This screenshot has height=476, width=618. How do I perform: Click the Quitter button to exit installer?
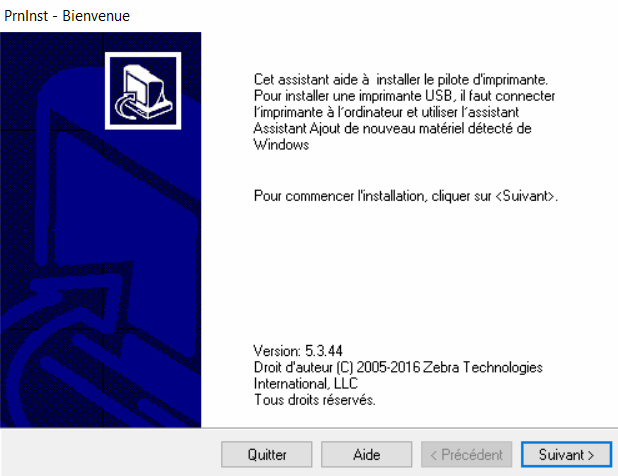tap(267, 455)
